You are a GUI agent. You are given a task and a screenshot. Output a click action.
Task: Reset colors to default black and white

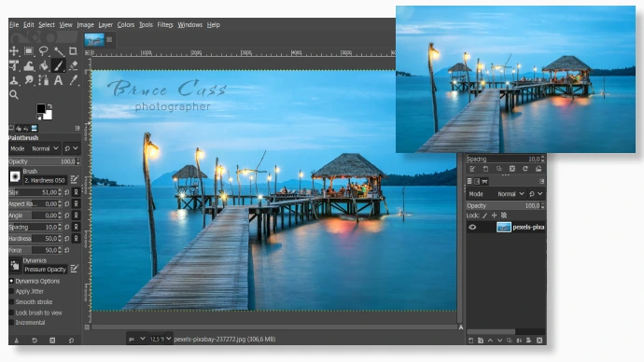pyautogui.click(x=38, y=118)
